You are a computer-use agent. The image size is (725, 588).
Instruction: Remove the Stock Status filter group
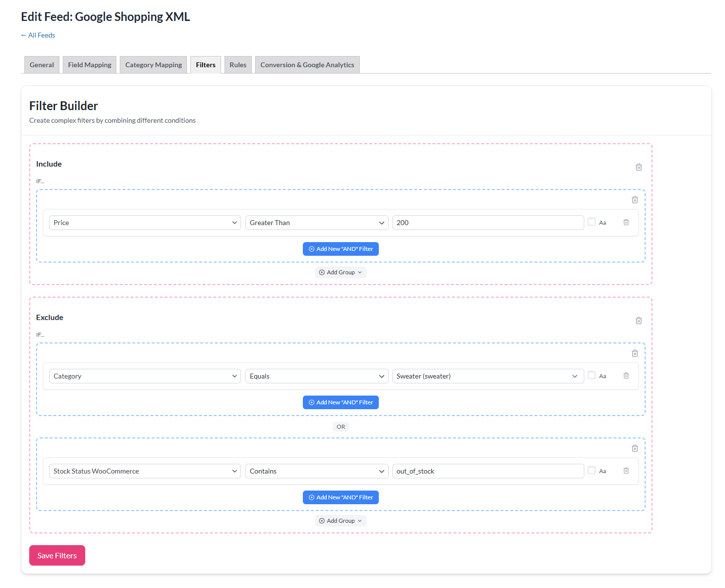pos(634,448)
